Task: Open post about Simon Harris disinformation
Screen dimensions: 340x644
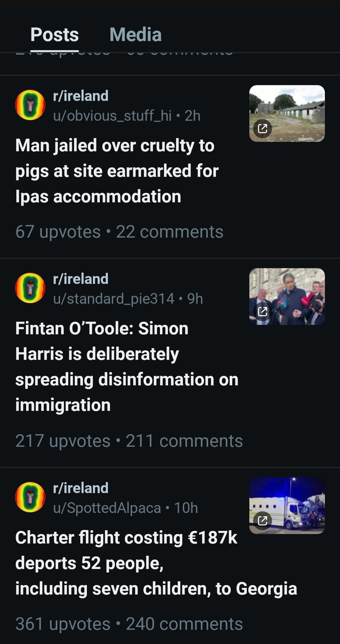Action: 127,367
